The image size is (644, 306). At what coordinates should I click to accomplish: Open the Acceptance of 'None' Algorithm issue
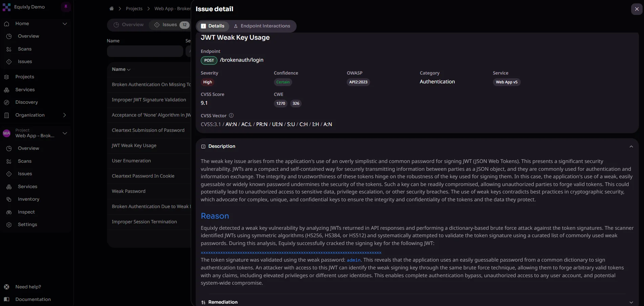coord(149,115)
